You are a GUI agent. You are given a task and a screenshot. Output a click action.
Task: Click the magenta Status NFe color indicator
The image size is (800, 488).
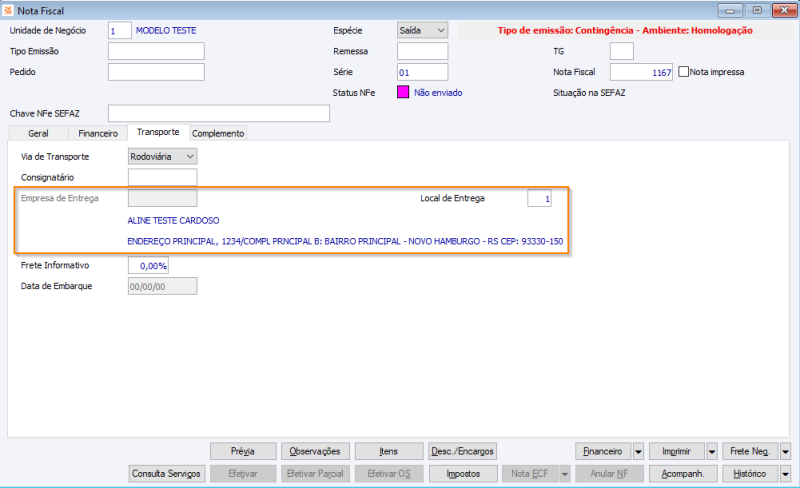pyautogui.click(x=403, y=92)
